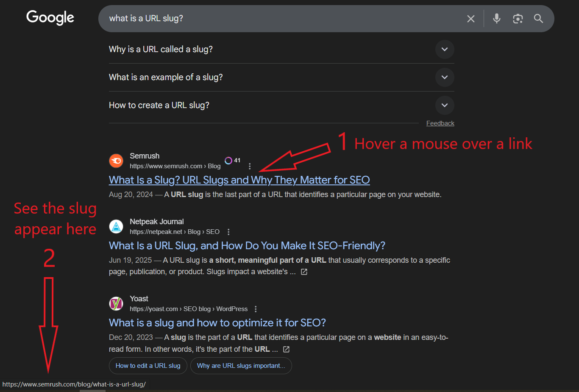The width and height of the screenshot is (579, 392).
Task: Click the Feedback link
Action: (x=440, y=123)
